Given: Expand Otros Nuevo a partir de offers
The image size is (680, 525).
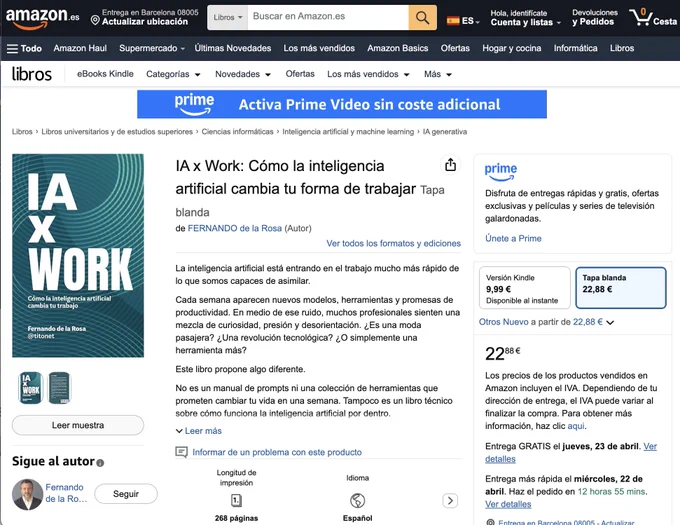Looking at the screenshot, I should (x=546, y=322).
